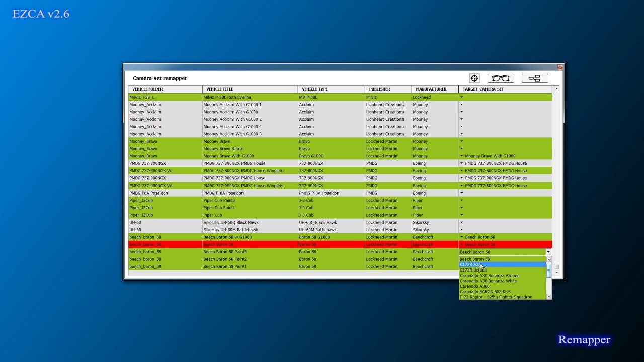Select 'F-22 Raptor - 525th Fighter Squadron' option
Viewport: 644px width, 362px height.
click(503, 297)
